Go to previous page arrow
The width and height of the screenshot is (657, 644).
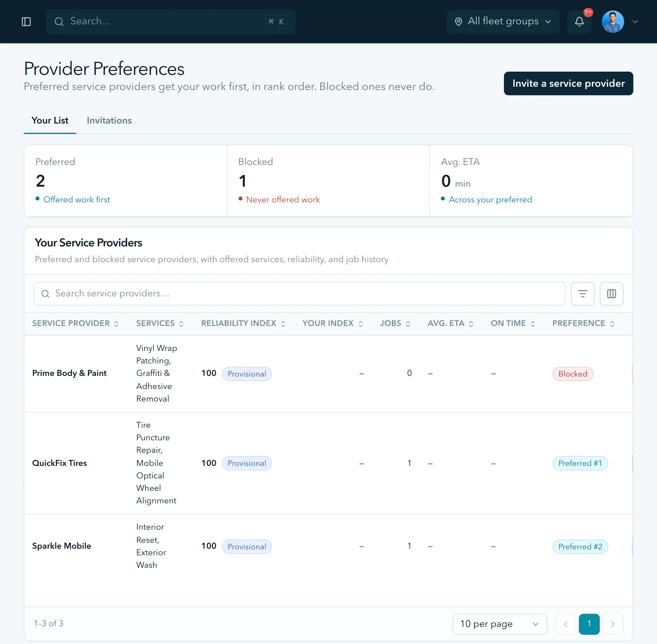coord(565,624)
